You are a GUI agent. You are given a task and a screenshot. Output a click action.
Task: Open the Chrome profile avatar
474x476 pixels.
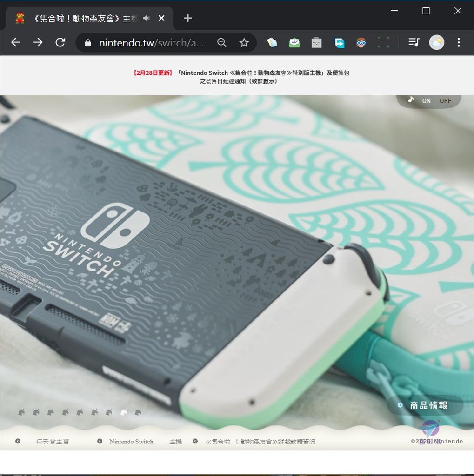437,42
